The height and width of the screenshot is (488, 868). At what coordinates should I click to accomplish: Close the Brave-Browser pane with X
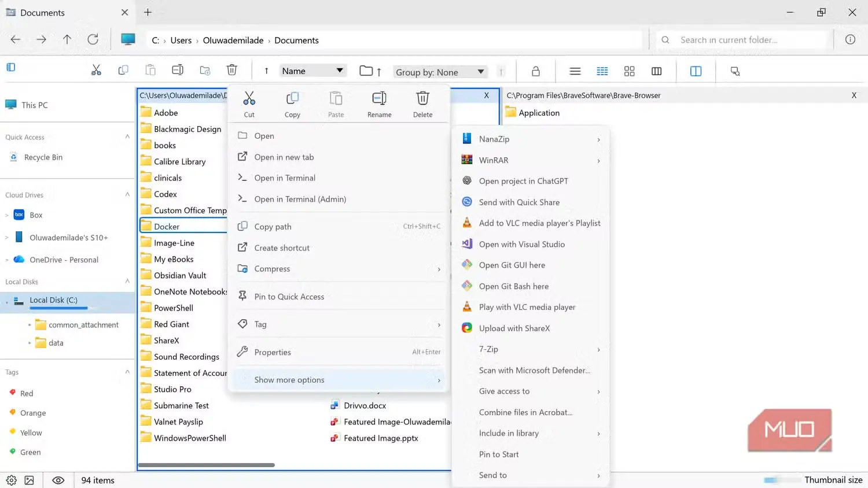[x=854, y=95]
